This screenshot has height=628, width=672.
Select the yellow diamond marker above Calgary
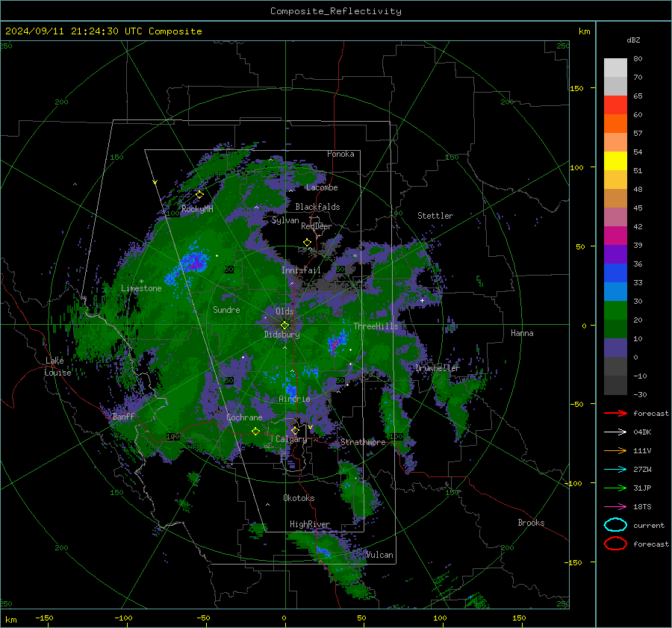[x=295, y=430]
